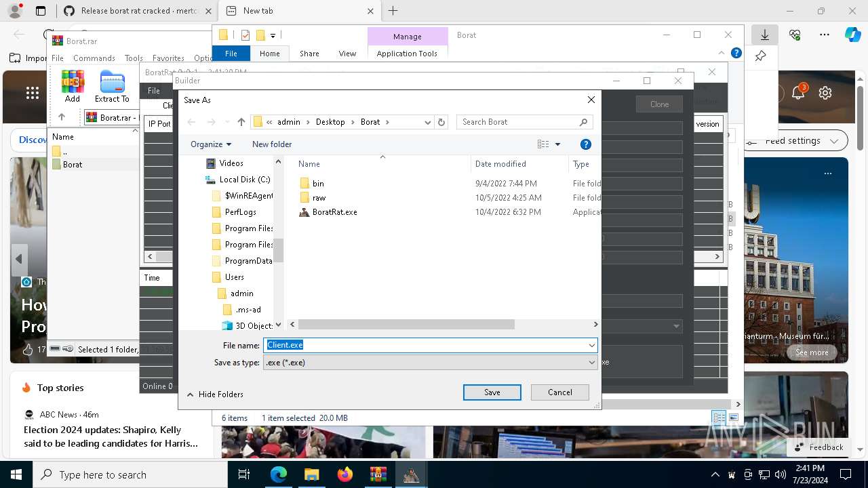Open the File tab in Explorer ribbon
868x488 pixels.
(x=231, y=54)
